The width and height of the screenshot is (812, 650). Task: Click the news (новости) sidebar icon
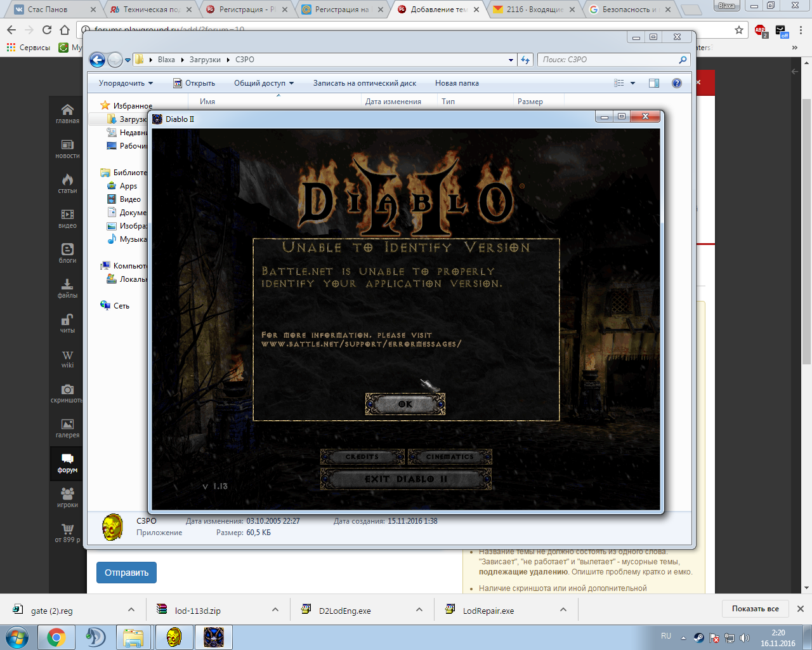click(67, 149)
